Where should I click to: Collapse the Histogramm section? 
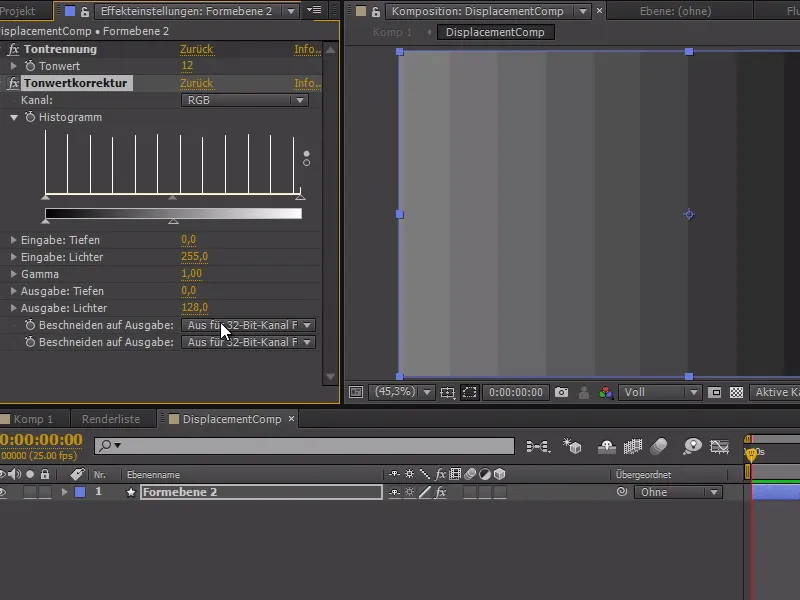[14, 117]
